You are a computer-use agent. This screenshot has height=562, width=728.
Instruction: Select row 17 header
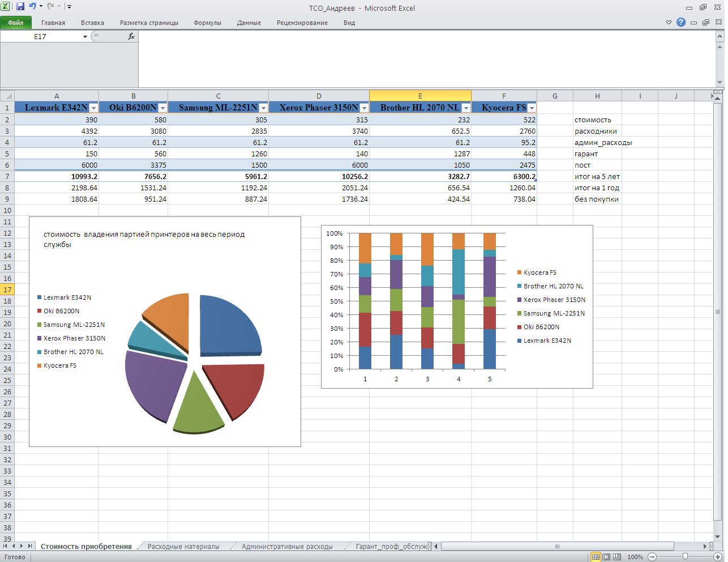pos(7,289)
